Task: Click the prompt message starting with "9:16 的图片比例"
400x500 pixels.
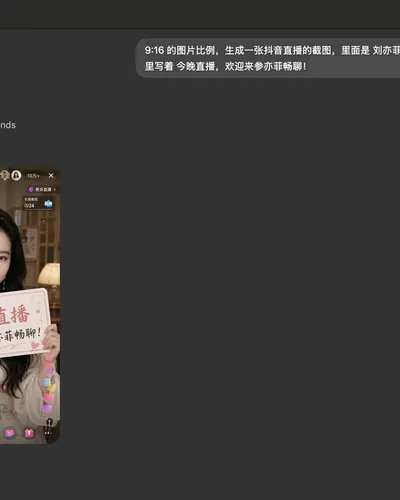Action: point(268,58)
